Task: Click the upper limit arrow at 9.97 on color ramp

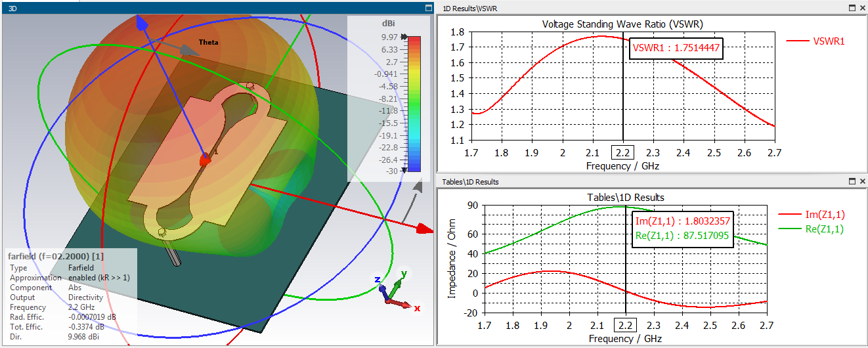Action: 404,37
